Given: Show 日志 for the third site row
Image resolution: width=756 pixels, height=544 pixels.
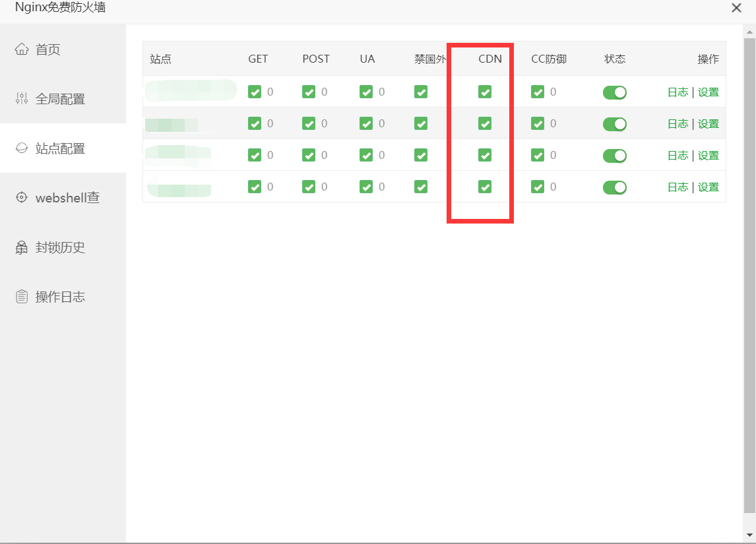Looking at the screenshot, I should (x=677, y=156).
